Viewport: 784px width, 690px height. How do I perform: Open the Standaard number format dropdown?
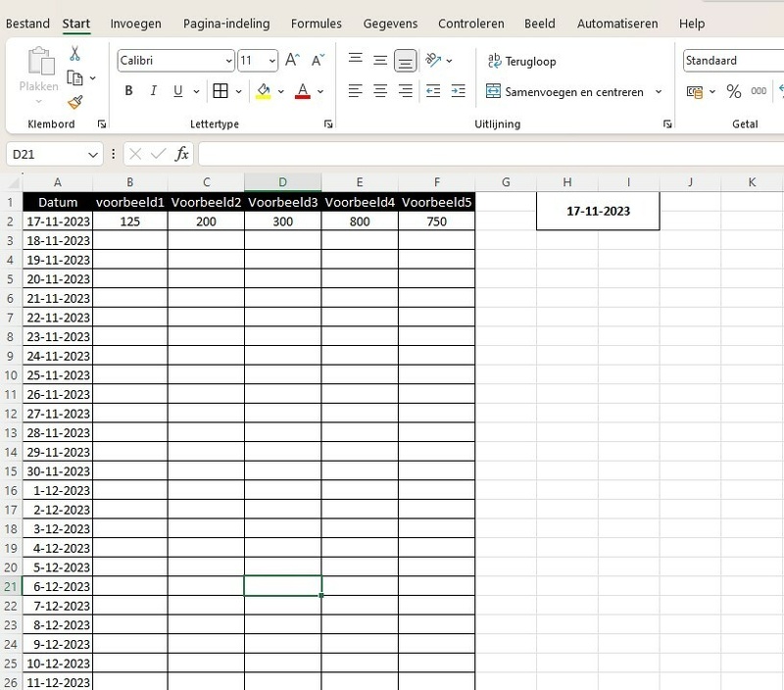click(733, 61)
